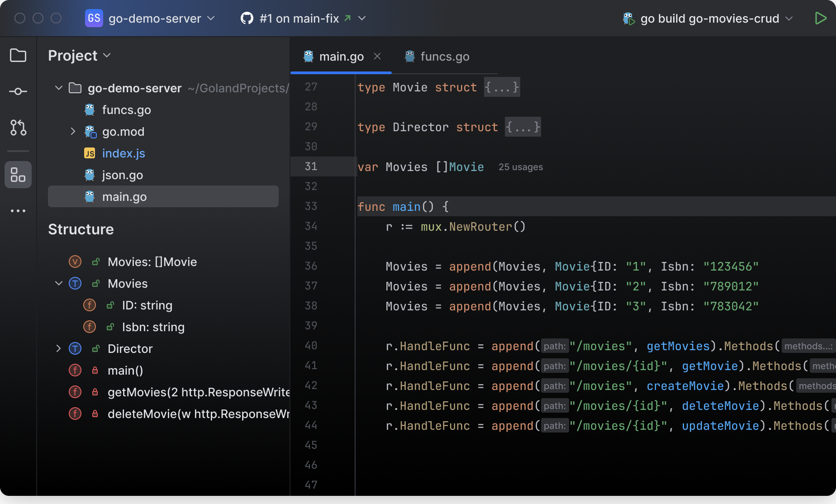Unfold the collapsed Movie struct body
This screenshot has width=836, height=504.
(x=502, y=87)
